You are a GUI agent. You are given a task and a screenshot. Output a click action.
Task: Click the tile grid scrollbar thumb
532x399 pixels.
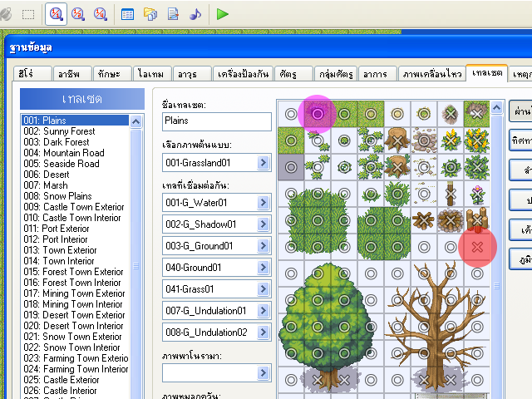(496, 286)
